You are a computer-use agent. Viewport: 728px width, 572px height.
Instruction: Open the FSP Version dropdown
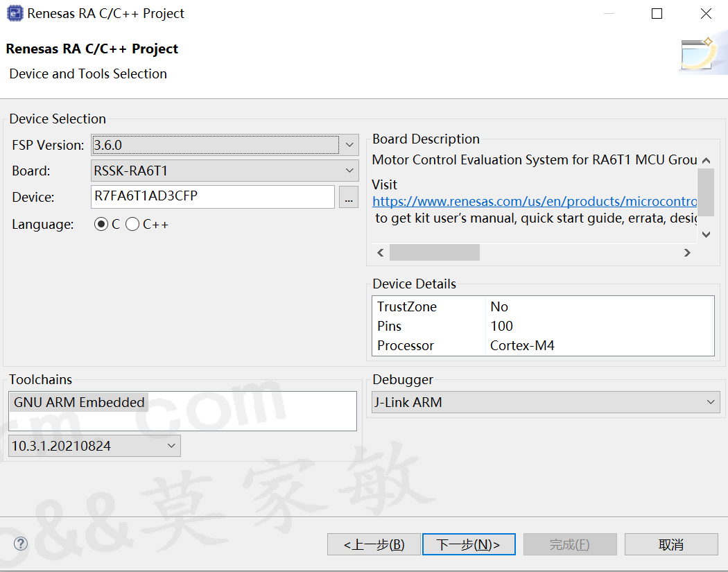[225, 145]
